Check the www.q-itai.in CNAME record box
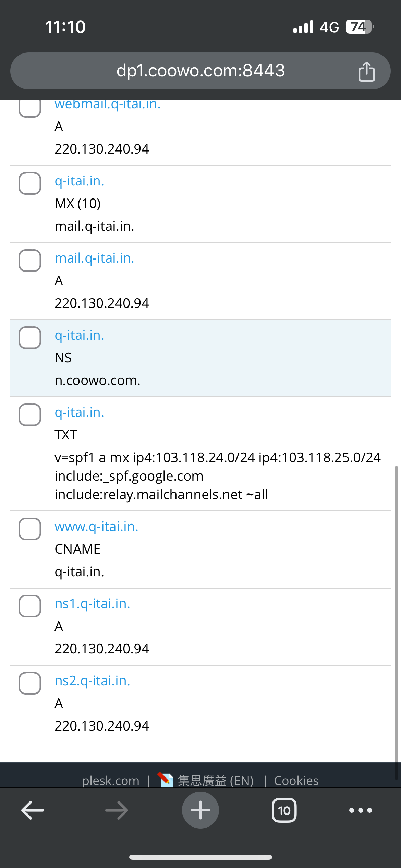The width and height of the screenshot is (401, 868). click(x=30, y=529)
